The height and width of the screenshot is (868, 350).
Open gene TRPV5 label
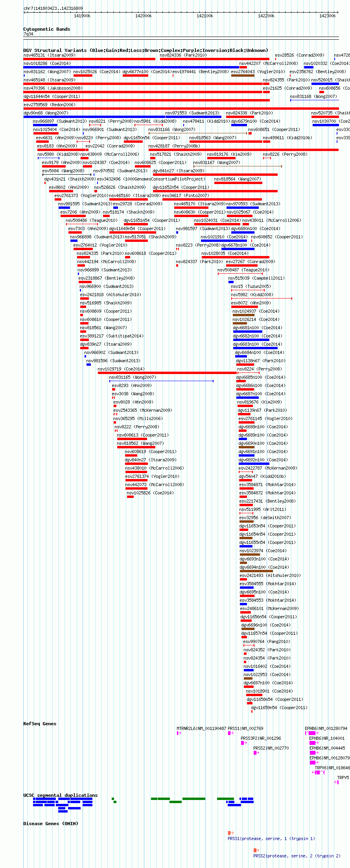(x=343, y=778)
